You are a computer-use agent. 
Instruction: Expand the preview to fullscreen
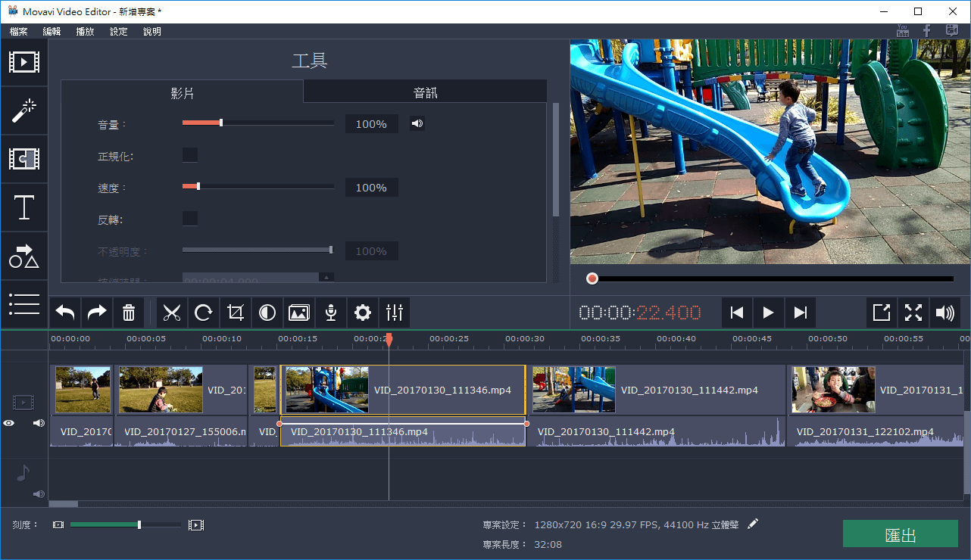pos(913,313)
